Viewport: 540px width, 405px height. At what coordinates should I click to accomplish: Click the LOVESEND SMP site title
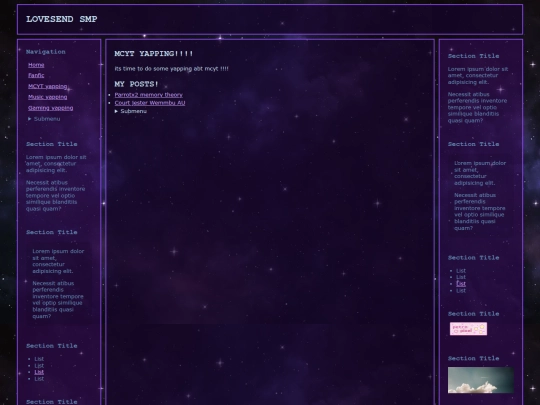pyautogui.click(x=62, y=19)
